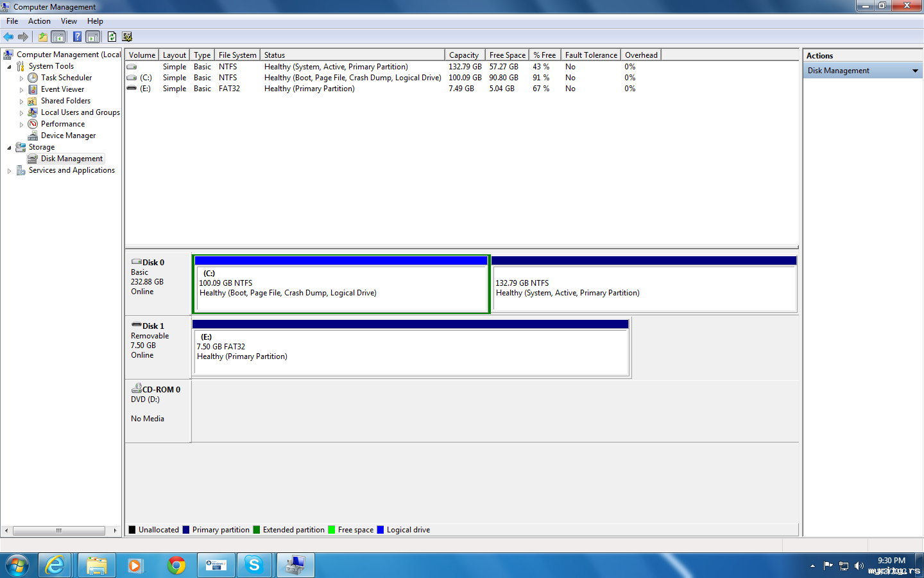Click the Storage icon in tree

coord(21,147)
